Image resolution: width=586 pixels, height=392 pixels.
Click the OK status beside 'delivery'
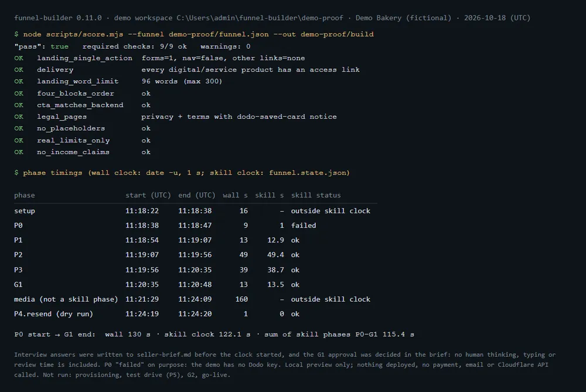pos(19,70)
